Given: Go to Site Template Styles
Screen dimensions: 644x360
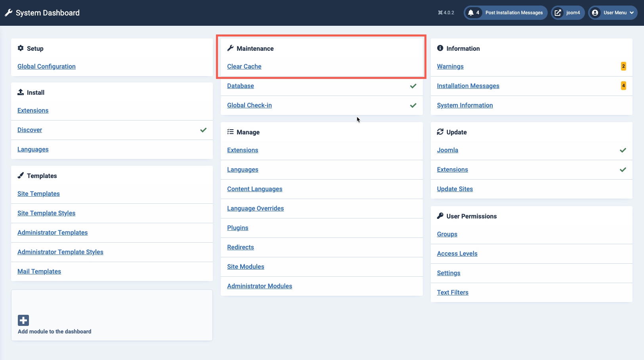Looking at the screenshot, I should point(46,213).
